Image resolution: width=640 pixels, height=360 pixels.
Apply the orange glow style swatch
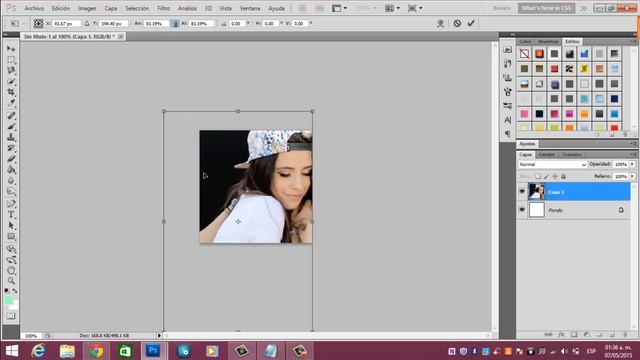[x=540, y=53]
